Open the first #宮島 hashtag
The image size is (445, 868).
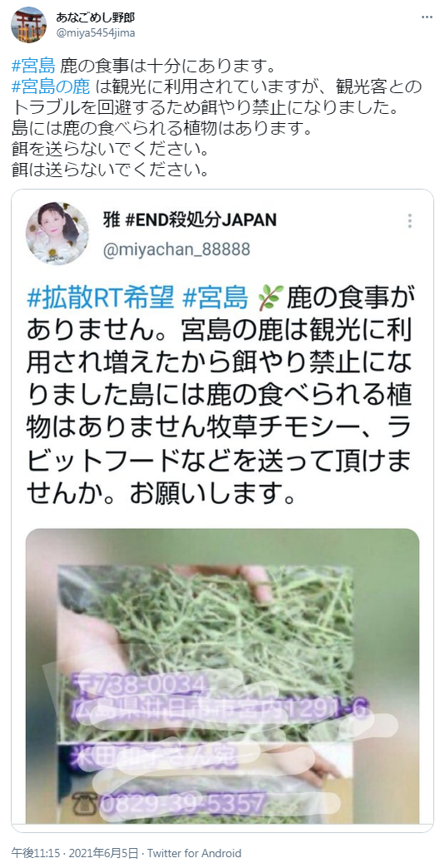click(x=32, y=67)
